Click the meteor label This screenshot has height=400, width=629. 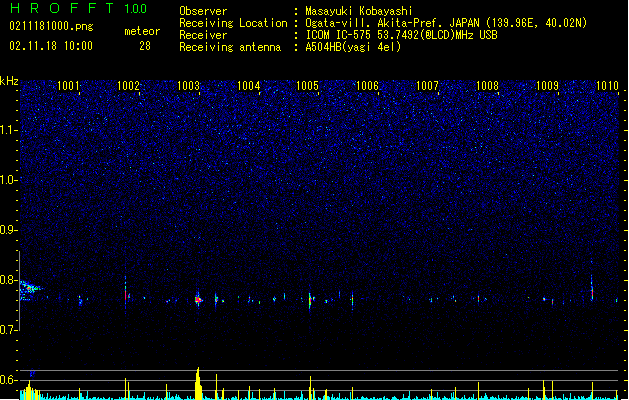coord(142,31)
